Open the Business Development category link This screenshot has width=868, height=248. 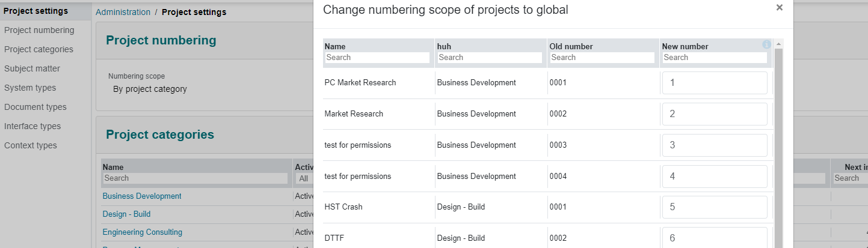[142, 196]
